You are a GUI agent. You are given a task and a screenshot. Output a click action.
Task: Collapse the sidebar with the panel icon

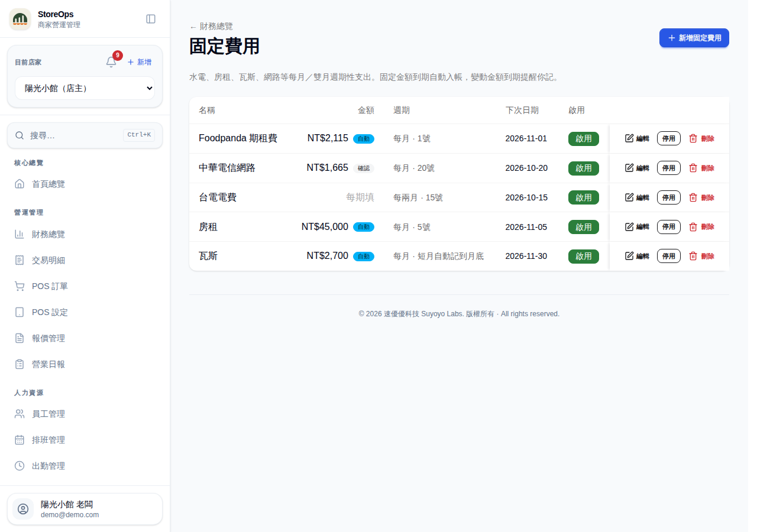[151, 19]
